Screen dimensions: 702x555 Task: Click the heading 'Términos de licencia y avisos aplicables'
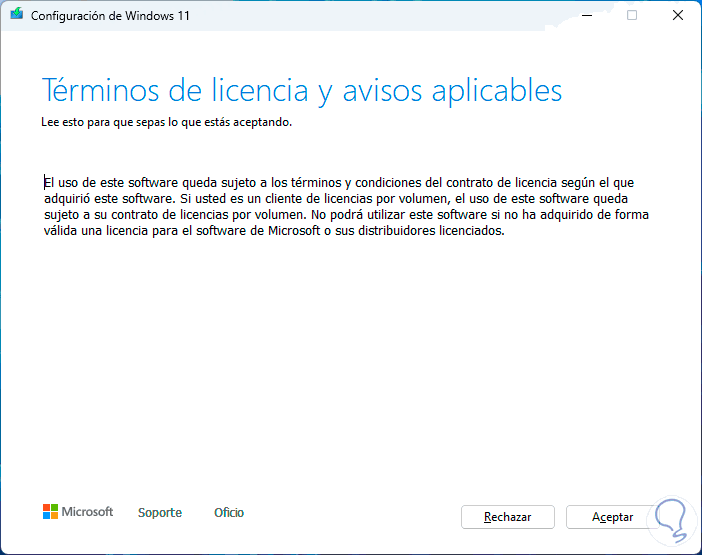(302, 91)
